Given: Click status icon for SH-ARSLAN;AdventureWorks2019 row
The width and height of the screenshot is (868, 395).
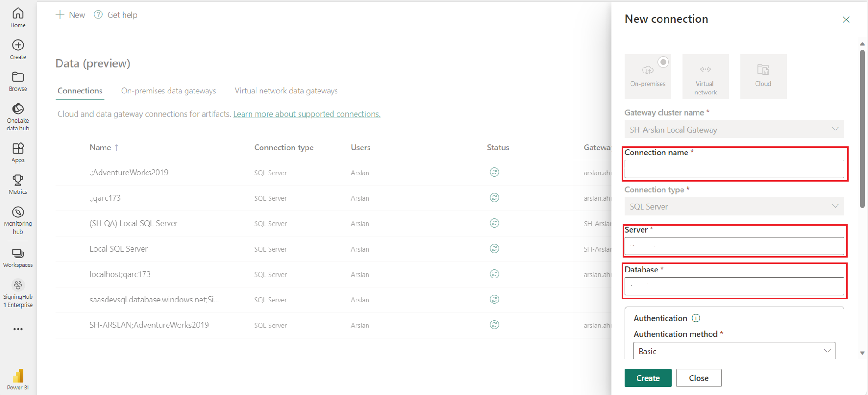Looking at the screenshot, I should tap(494, 325).
